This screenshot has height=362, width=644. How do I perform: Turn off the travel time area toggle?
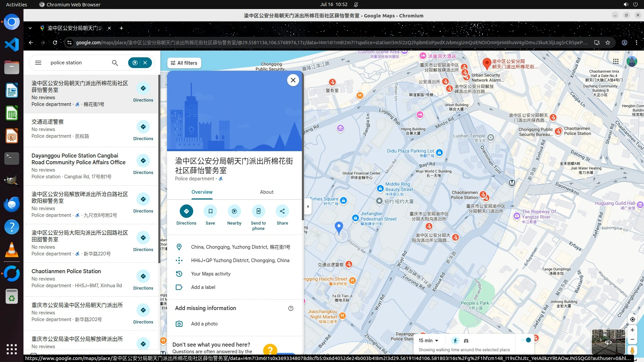(526, 340)
